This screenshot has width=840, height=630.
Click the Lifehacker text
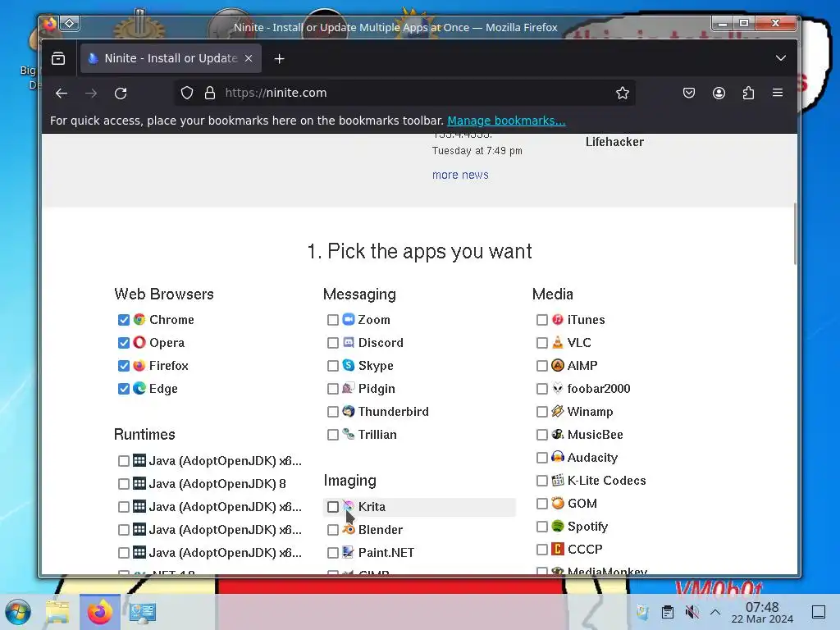pos(614,142)
